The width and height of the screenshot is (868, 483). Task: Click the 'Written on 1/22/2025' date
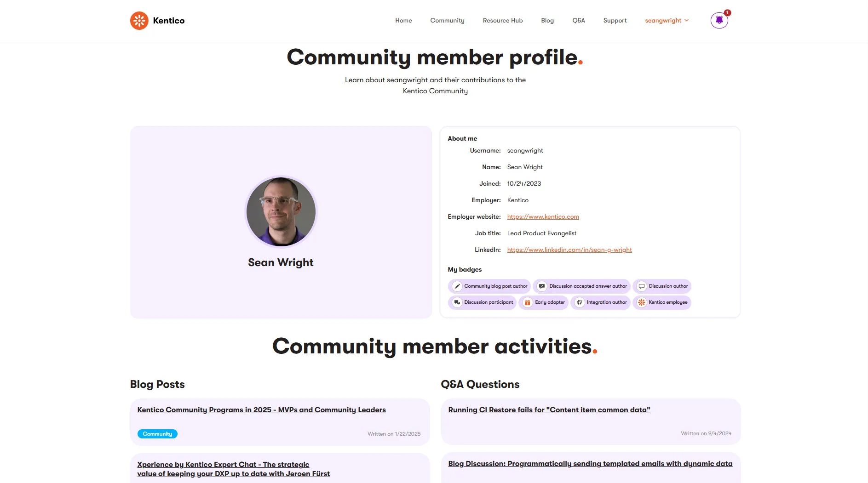tap(394, 434)
